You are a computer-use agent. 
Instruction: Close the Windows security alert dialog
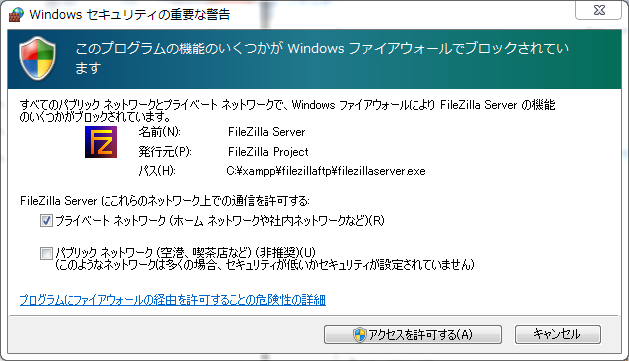[x=599, y=10]
